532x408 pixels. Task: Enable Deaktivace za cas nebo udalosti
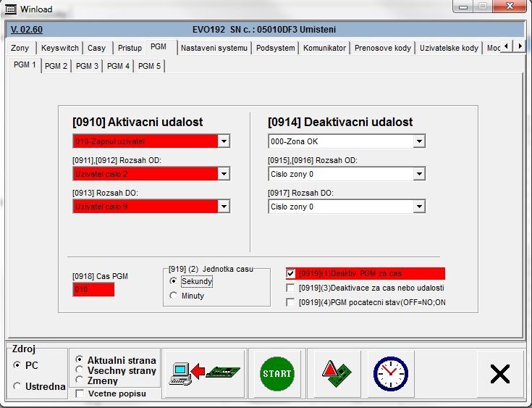pyautogui.click(x=291, y=288)
